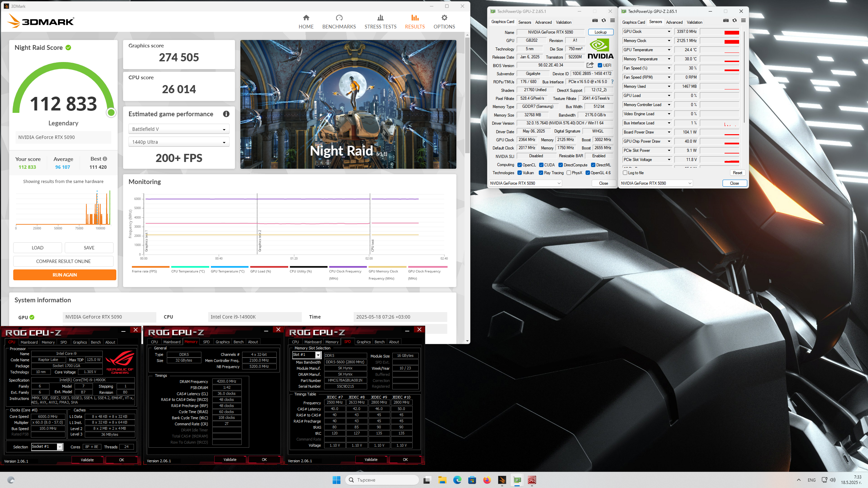Toggle the Ray Tracing checkbox in GPU-Z

tap(541, 173)
